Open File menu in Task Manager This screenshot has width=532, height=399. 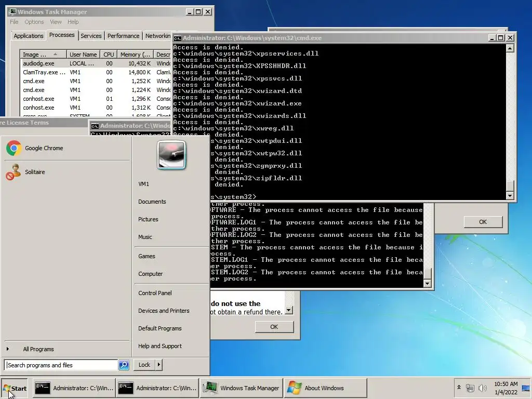tap(14, 22)
